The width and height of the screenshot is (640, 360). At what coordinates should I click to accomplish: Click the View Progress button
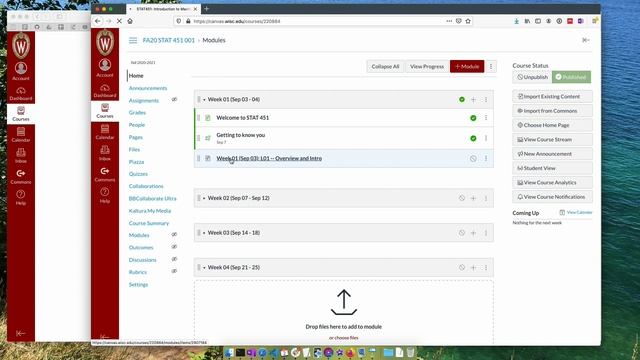click(x=427, y=66)
